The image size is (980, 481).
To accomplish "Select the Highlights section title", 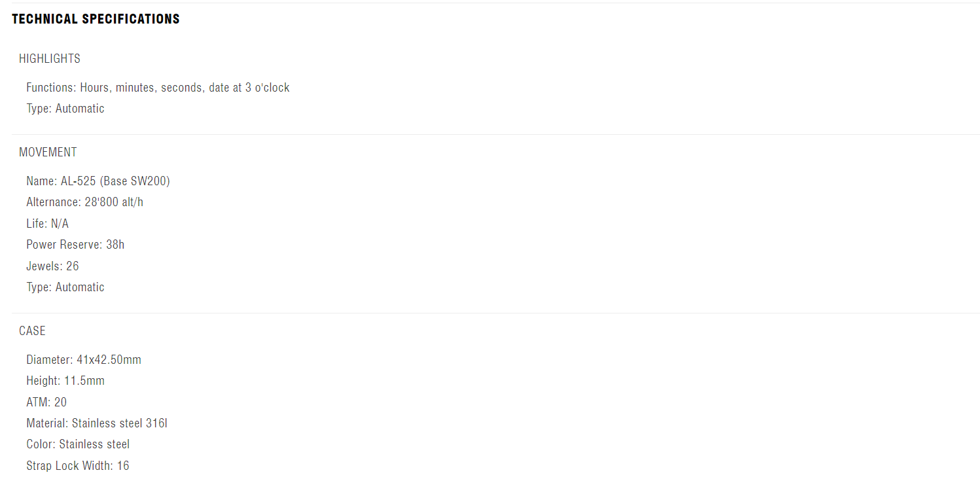I will 50,59.
